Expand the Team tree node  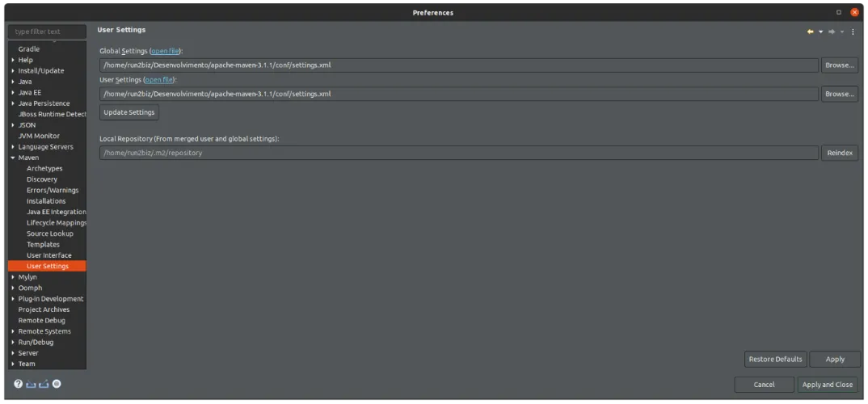coord(13,364)
